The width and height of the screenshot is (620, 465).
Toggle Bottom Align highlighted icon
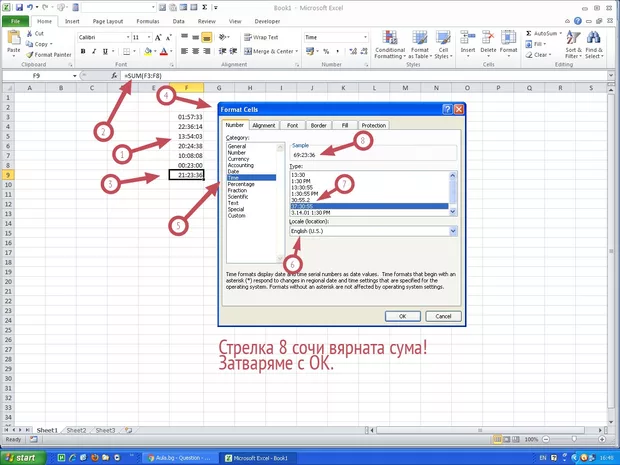[x=206, y=38]
